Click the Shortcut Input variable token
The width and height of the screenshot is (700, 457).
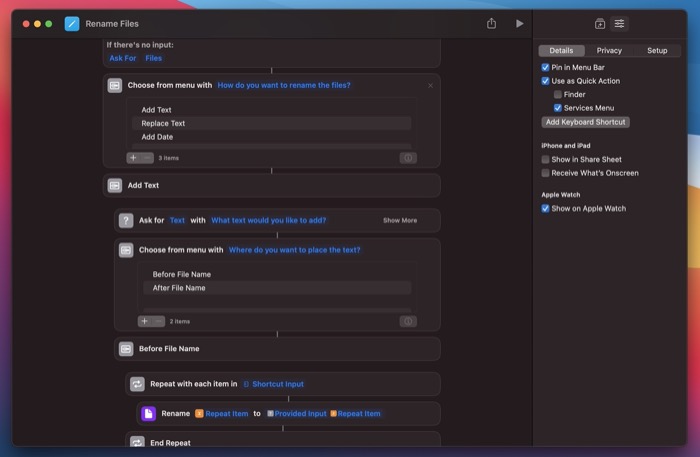tap(274, 384)
